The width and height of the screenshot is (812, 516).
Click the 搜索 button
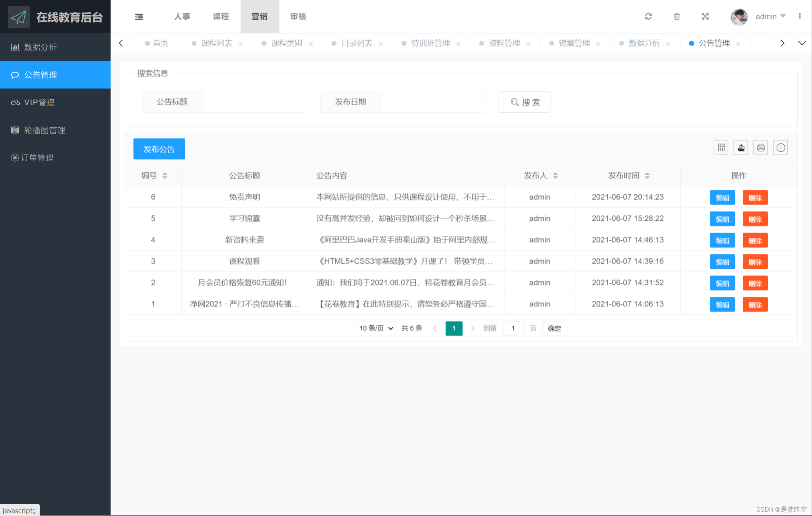coord(524,102)
